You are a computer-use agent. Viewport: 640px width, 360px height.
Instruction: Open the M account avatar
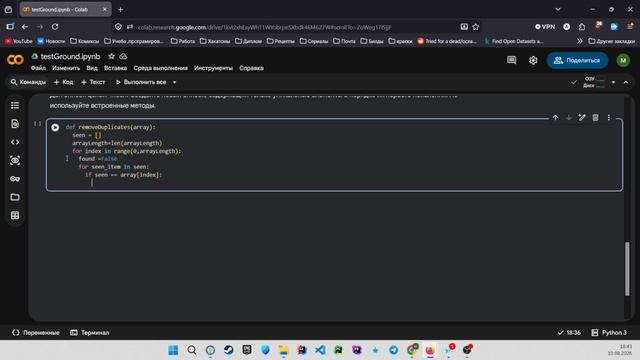(623, 60)
